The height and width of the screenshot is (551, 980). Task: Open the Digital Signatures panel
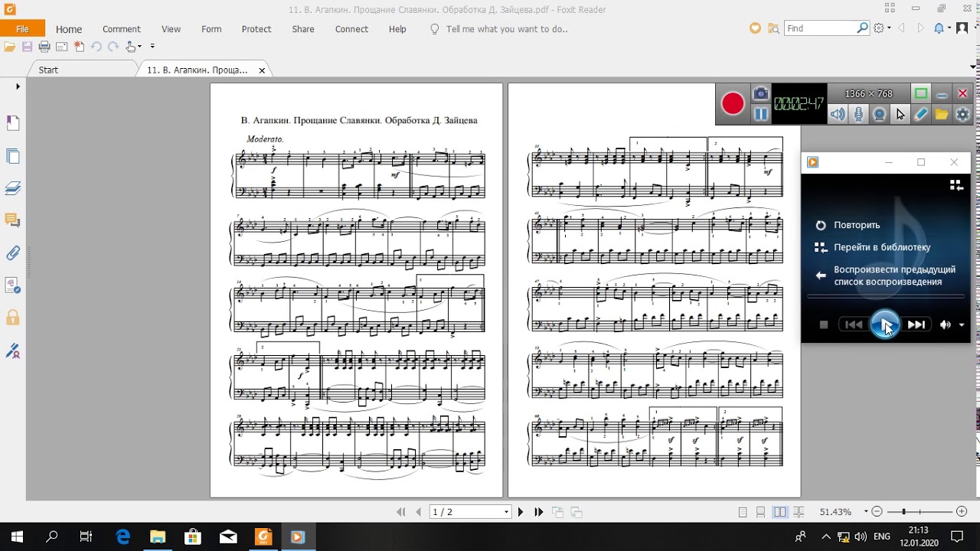coord(12,350)
